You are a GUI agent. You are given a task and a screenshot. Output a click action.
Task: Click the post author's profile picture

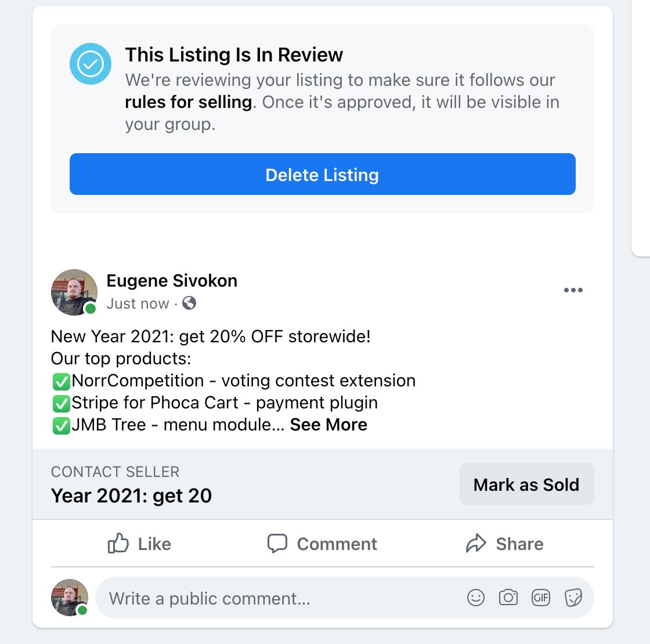point(74,292)
